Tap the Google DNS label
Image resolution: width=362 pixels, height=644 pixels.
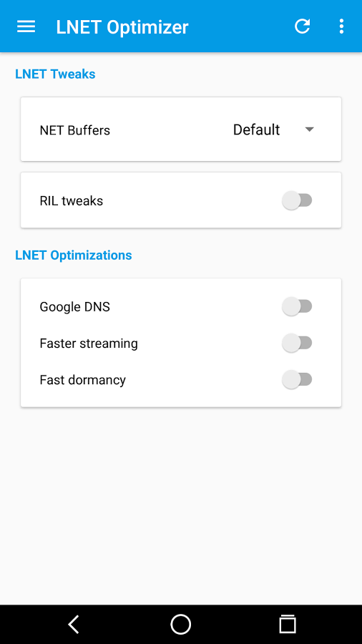74,307
